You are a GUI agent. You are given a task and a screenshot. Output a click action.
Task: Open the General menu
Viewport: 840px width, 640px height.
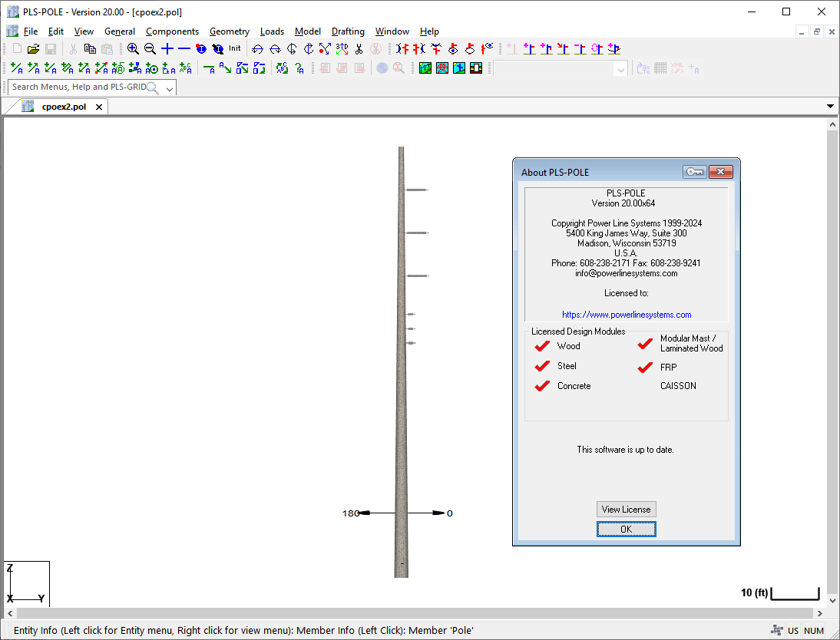tap(120, 31)
